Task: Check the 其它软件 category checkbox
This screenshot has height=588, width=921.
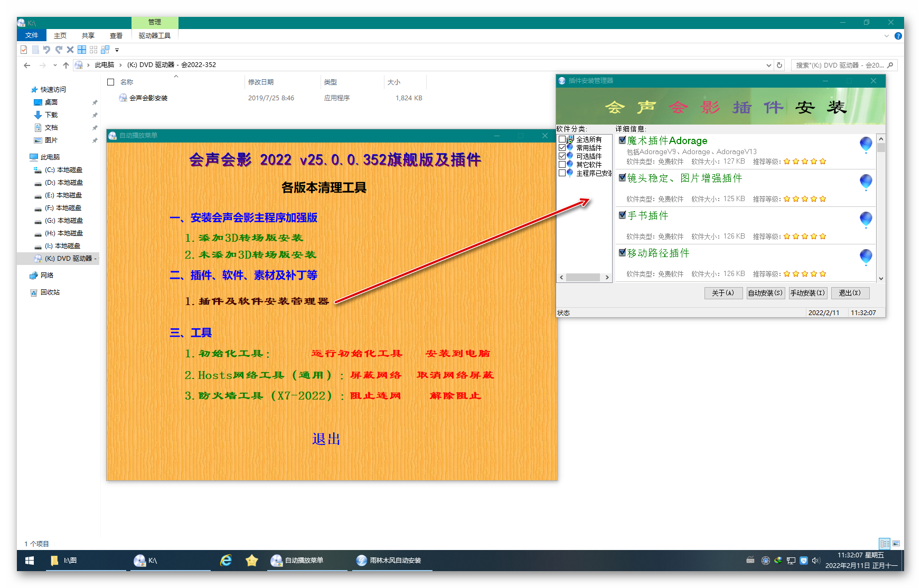Action: (x=562, y=165)
